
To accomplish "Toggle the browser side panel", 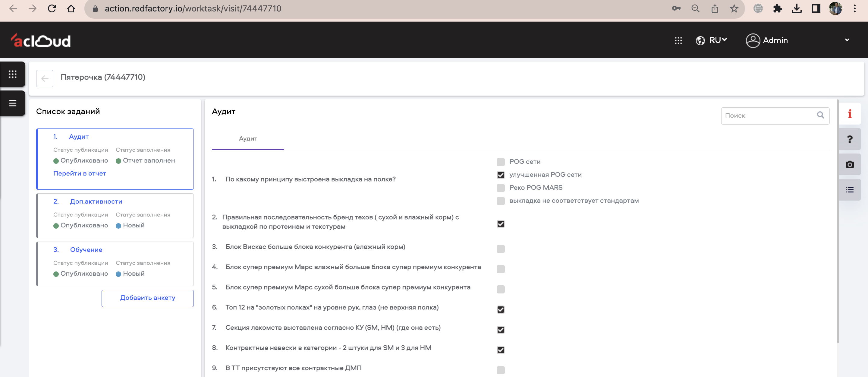I will tap(816, 8).
